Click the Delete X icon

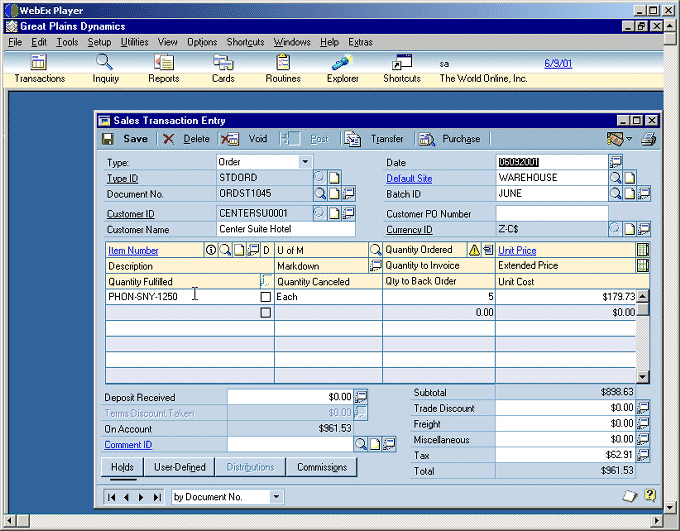tap(169, 139)
